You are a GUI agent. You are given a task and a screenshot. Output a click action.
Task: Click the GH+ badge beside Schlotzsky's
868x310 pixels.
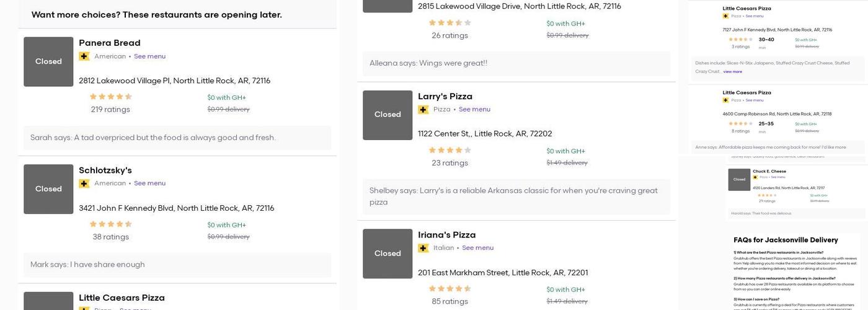pos(84,184)
